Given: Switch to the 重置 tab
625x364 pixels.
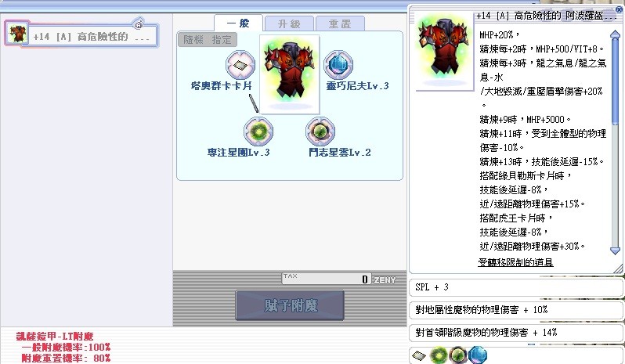Looking at the screenshot, I should [341, 23].
